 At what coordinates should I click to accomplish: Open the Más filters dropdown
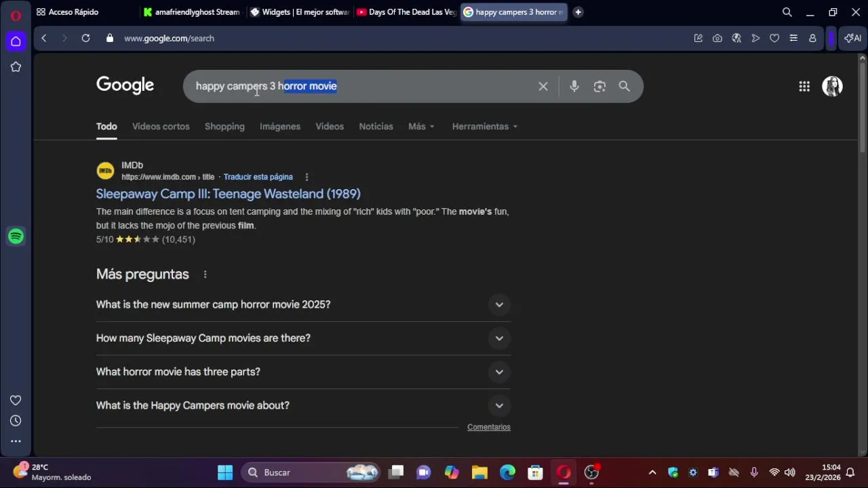(421, 127)
